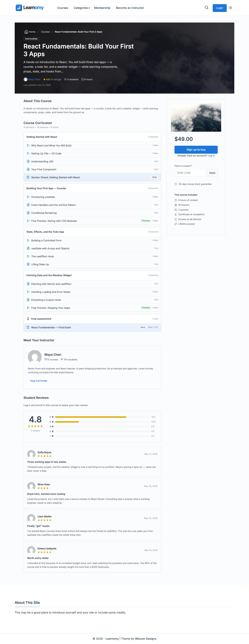
Task: Click Emma Lindqvist reviewer avatar
Action: tap(31, 550)
